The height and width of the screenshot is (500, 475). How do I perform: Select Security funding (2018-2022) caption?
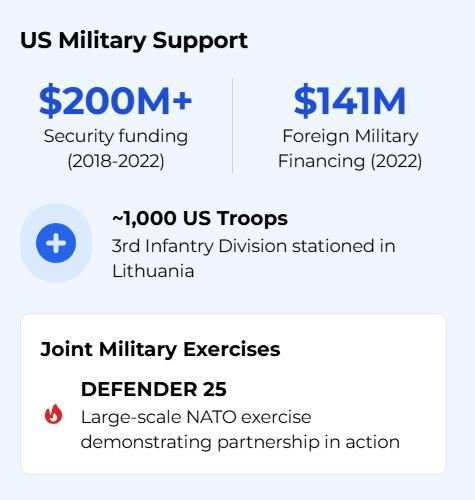coord(116,149)
